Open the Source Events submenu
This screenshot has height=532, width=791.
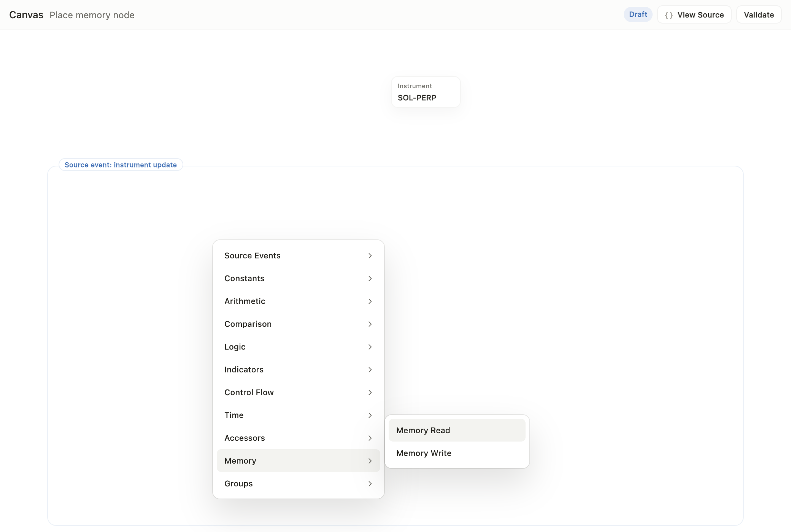click(x=298, y=255)
